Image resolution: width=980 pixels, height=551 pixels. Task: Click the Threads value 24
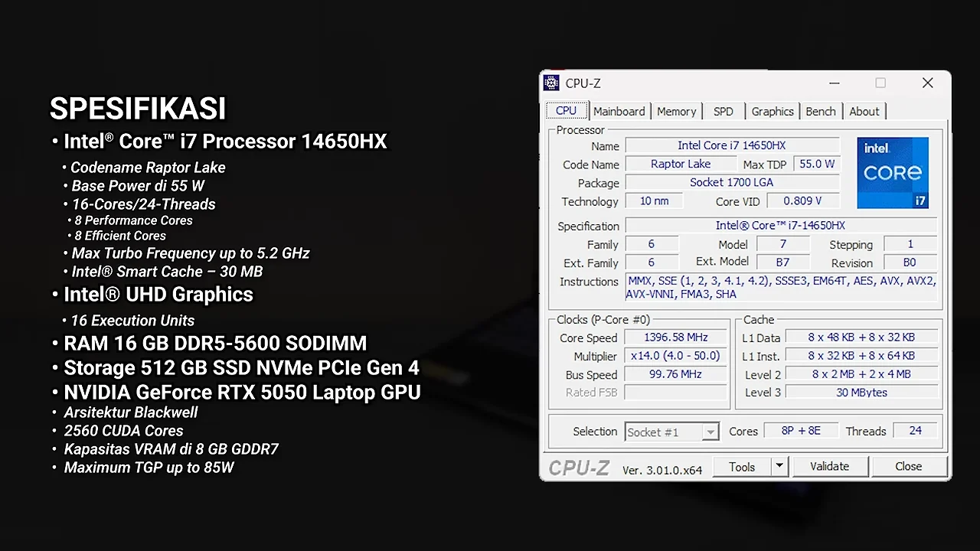tap(916, 431)
